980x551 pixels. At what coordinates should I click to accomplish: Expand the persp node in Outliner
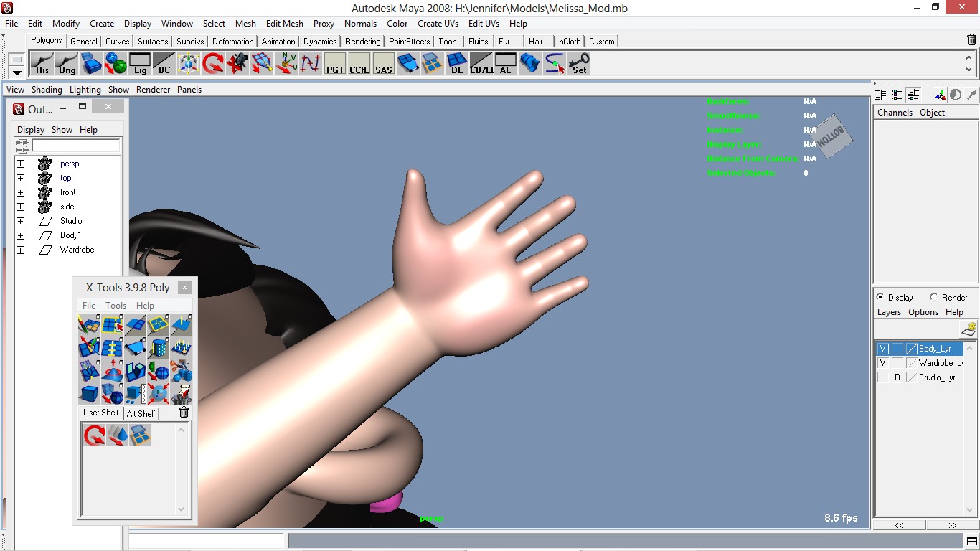click(20, 164)
